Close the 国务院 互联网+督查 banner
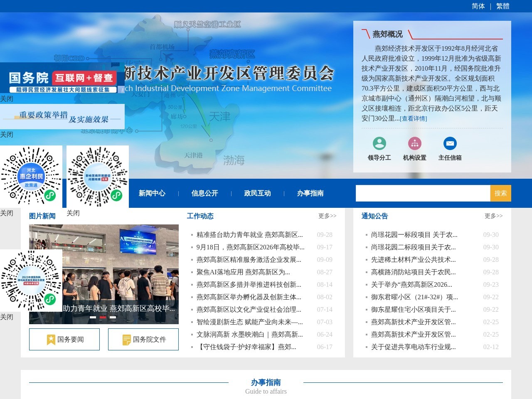Image resolution: width=532 pixels, height=399 pixels. 7,99
